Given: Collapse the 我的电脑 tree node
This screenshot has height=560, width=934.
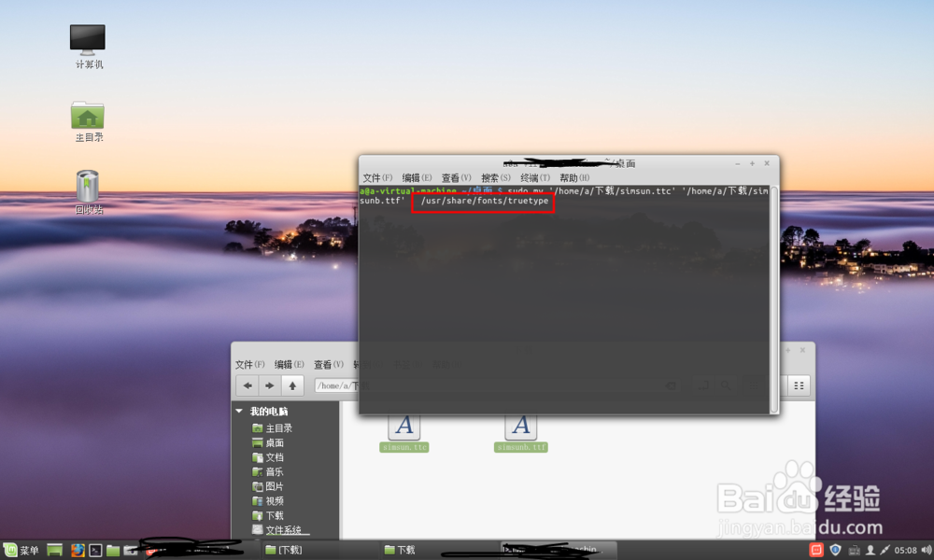Looking at the screenshot, I should pos(240,411).
